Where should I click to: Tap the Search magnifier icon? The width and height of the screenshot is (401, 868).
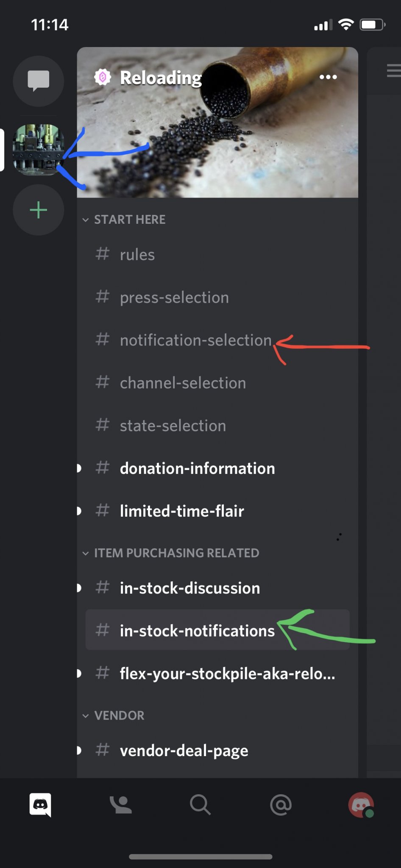tap(200, 804)
